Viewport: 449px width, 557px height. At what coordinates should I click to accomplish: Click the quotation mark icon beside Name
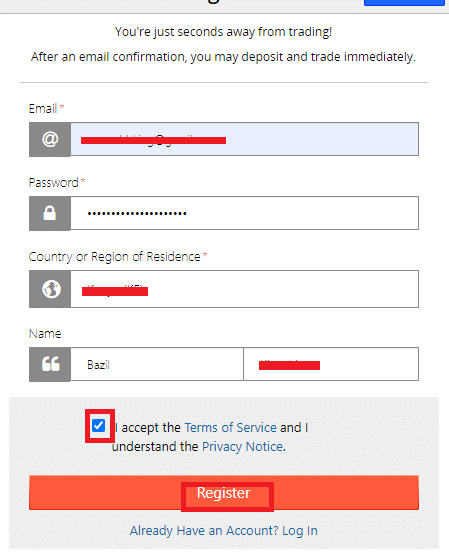pos(50,364)
